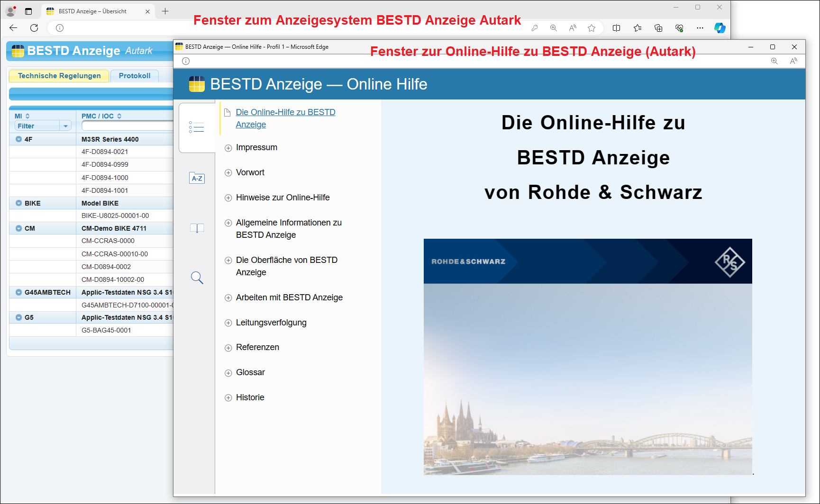Expand the Vorwort topic
Screen dimensions: 820x504
pos(228,173)
